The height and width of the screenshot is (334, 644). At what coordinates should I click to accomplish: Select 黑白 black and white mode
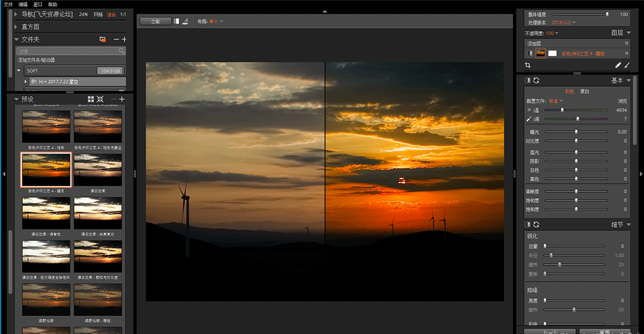click(x=585, y=91)
